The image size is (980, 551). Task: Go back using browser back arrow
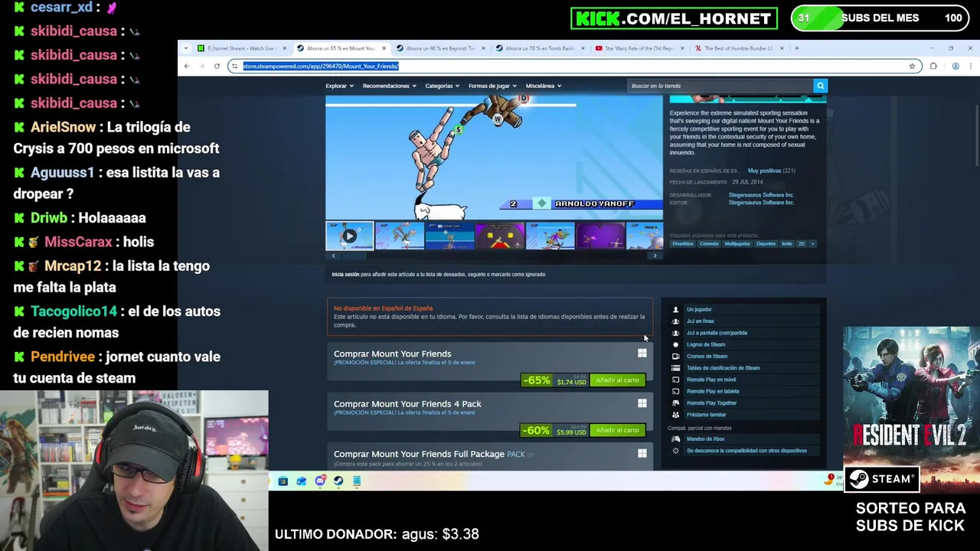tap(186, 66)
